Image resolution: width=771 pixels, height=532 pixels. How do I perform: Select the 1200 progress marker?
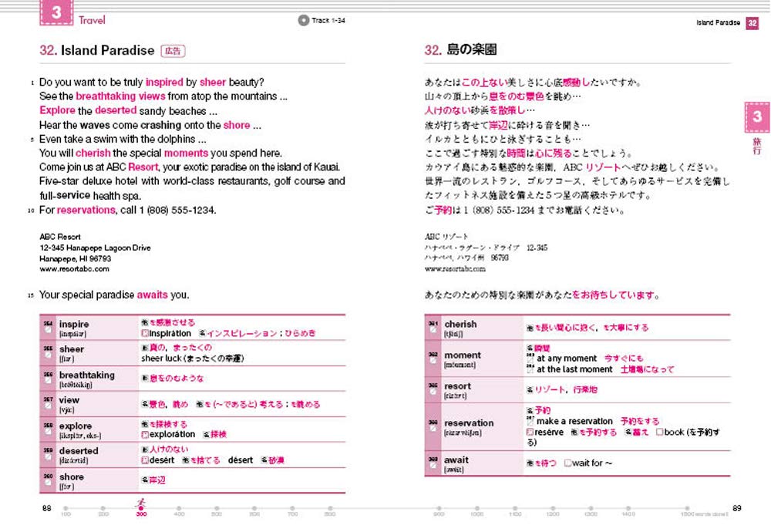click(553, 508)
